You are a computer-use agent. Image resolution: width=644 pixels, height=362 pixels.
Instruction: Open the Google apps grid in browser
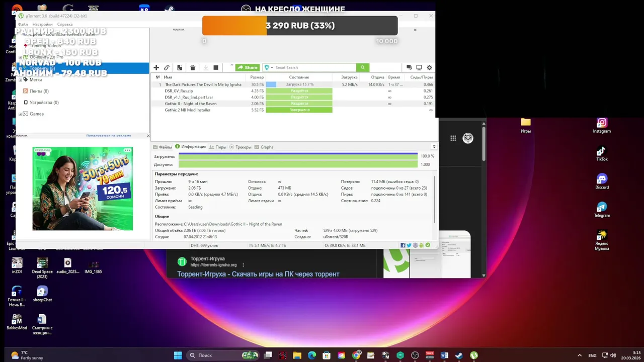click(x=453, y=138)
